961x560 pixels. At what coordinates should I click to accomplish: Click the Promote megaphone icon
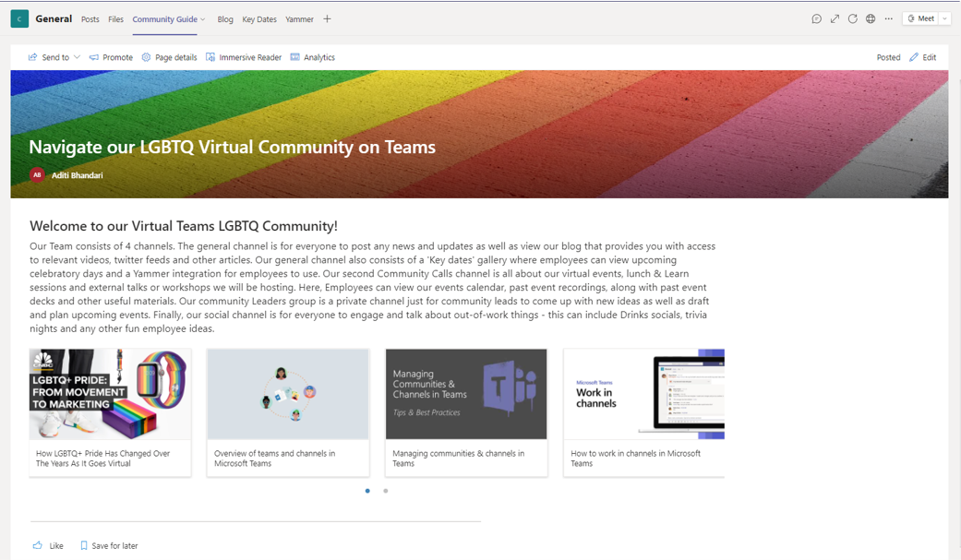click(94, 57)
